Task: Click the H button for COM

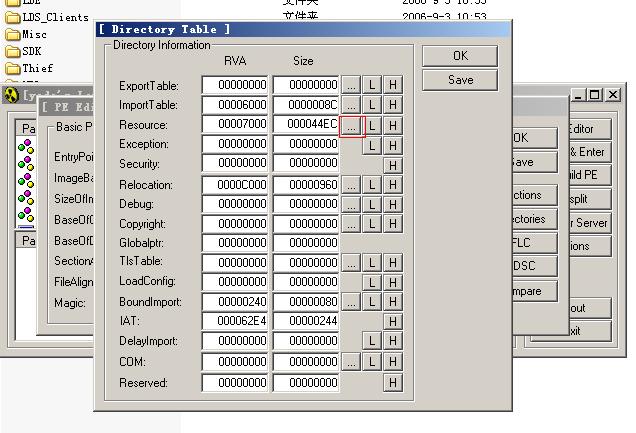Action: coord(393,362)
